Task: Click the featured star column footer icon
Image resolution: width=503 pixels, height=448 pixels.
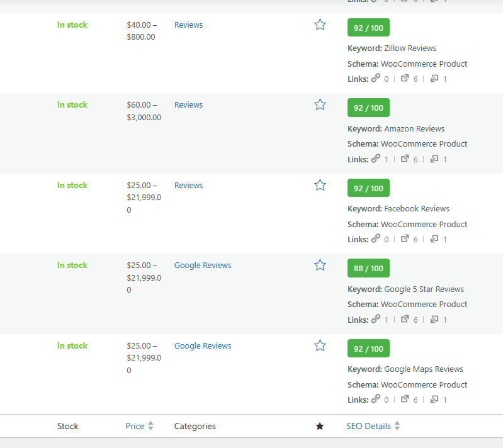Action: coord(320,427)
